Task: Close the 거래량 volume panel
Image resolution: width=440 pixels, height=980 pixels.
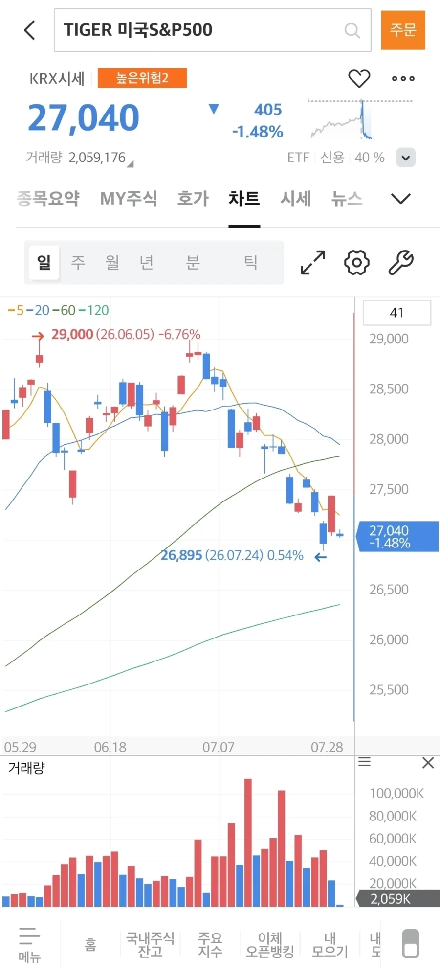Action: 428,763
